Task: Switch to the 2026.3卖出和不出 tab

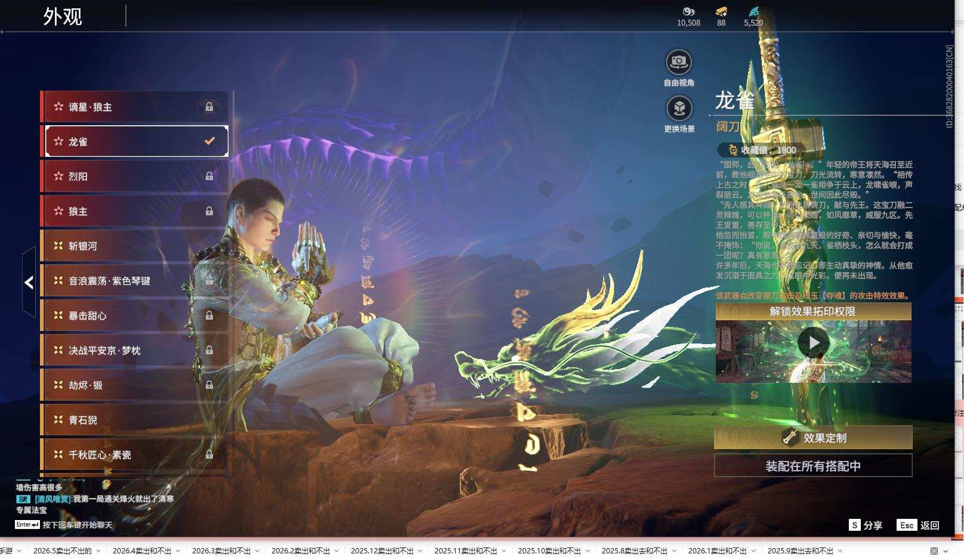Action: [221, 551]
